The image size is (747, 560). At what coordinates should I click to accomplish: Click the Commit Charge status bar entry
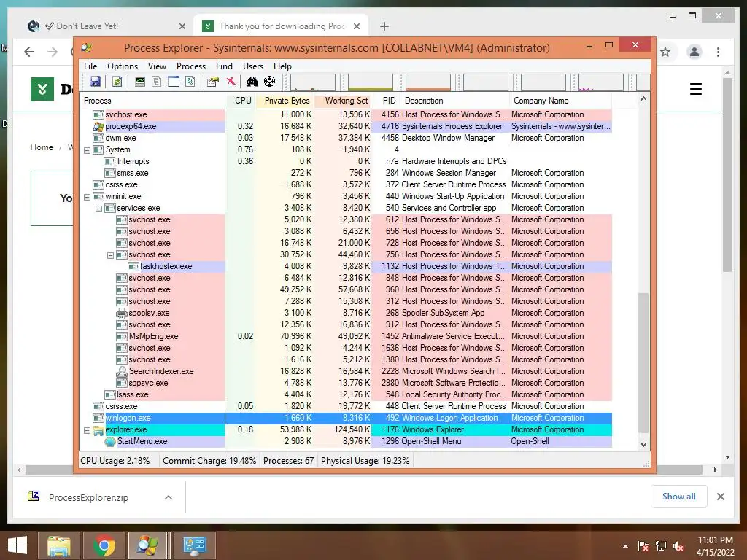tap(209, 461)
